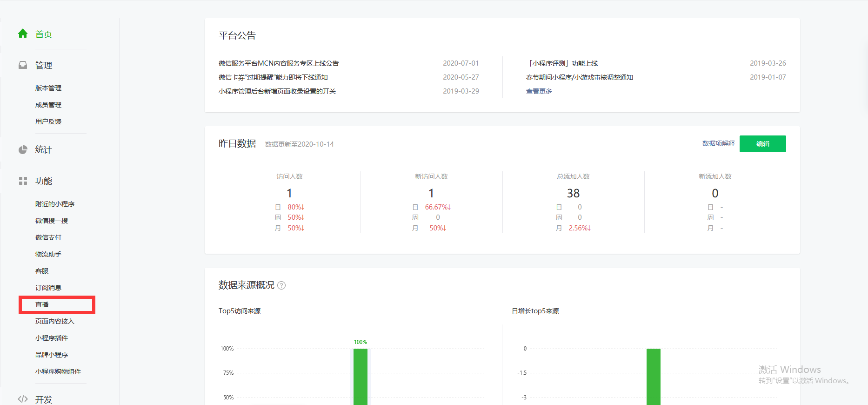Click the 管理 inbox icon
The width and height of the screenshot is (868, 405).
[23, 65]
